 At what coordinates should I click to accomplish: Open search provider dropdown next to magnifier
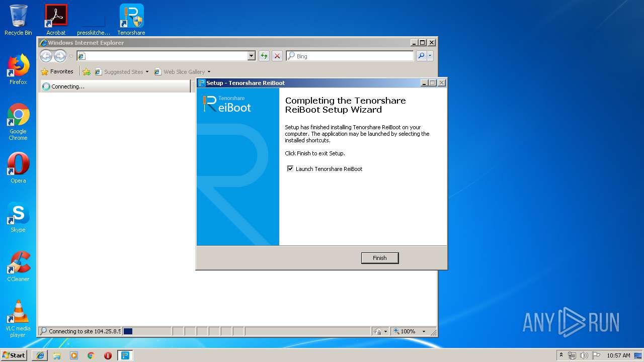430,56
